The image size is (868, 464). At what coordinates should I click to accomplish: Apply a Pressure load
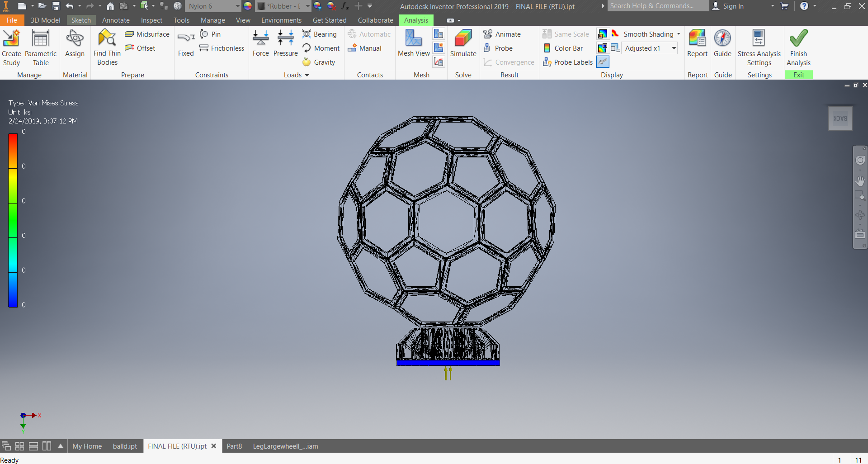pyautogui.click(x=286, y=43)
